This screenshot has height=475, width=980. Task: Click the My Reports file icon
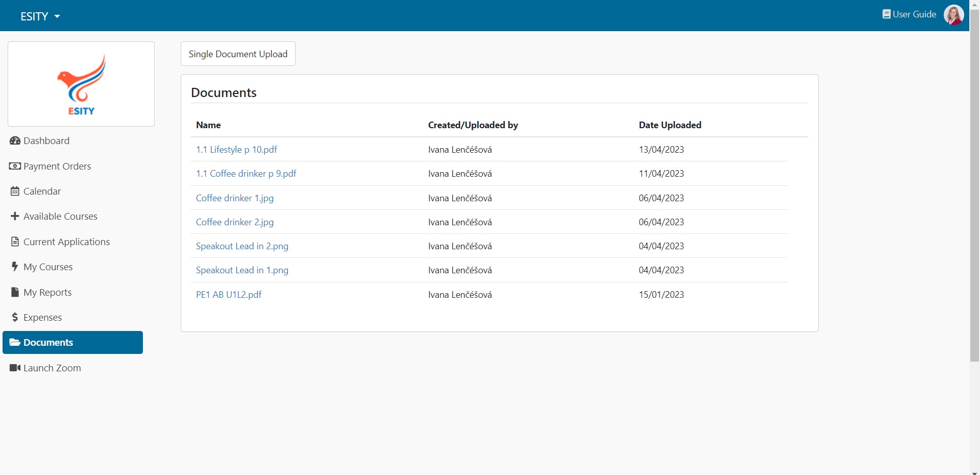tap(15, 292)
